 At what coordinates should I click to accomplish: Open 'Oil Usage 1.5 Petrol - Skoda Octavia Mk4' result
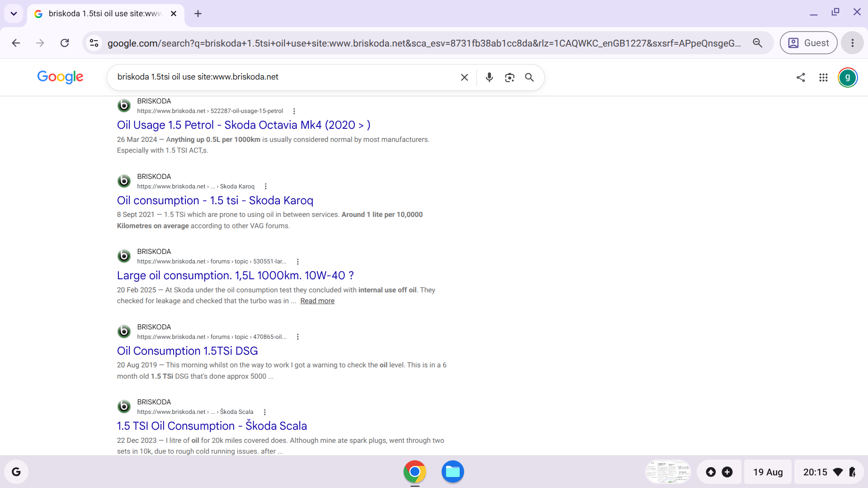(244, 125)
